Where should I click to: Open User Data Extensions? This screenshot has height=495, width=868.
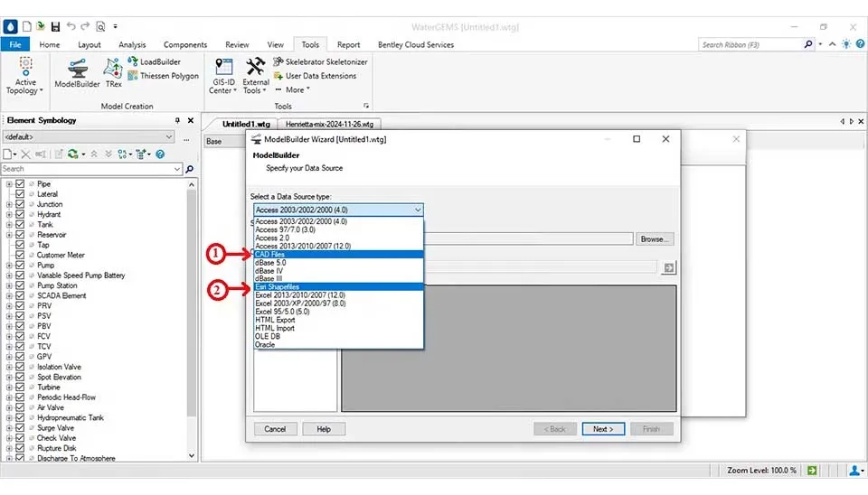315,76
